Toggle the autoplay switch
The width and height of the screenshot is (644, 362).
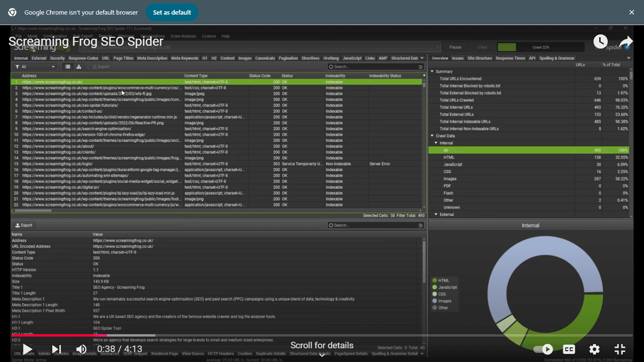click(543, 349)
